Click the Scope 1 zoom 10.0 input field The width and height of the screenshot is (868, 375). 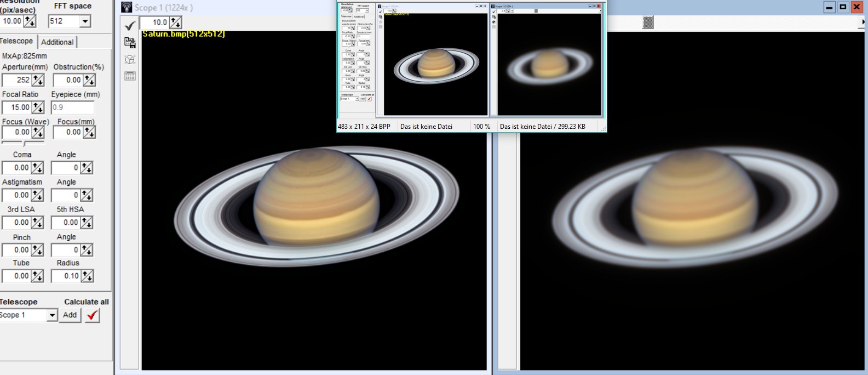click(x=154, y=22)
